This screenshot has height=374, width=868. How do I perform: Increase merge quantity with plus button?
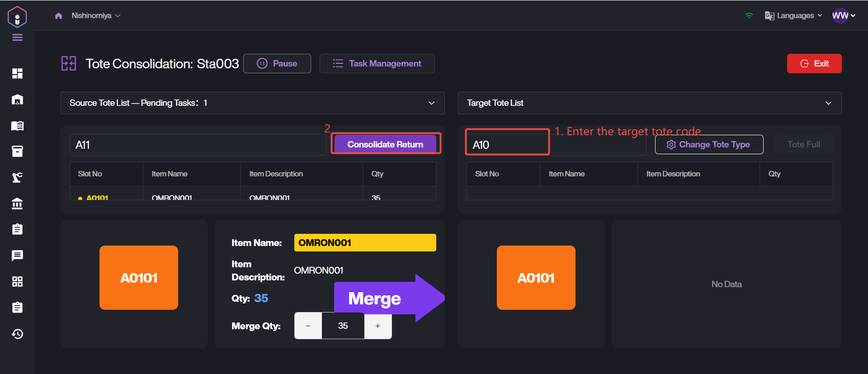coord(377,326)
